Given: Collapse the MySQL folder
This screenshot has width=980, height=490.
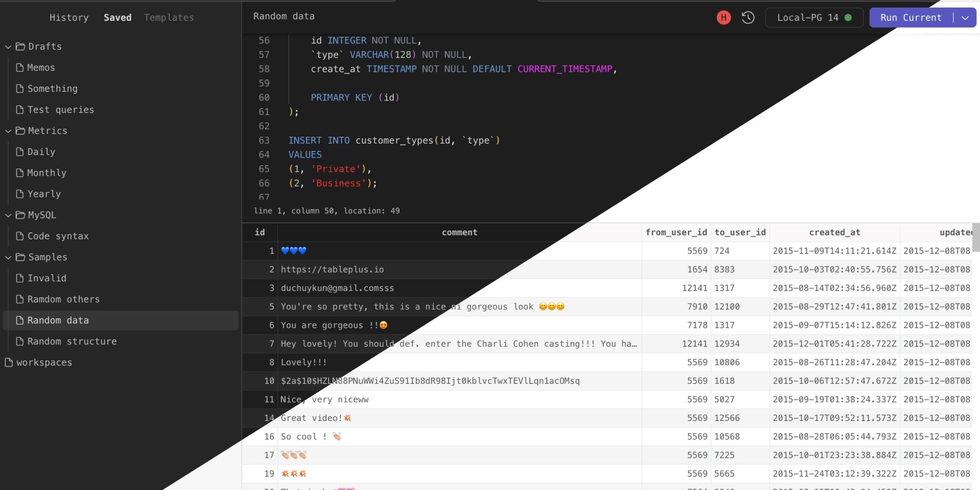Looking at the screenshot, I should (6, 215).
